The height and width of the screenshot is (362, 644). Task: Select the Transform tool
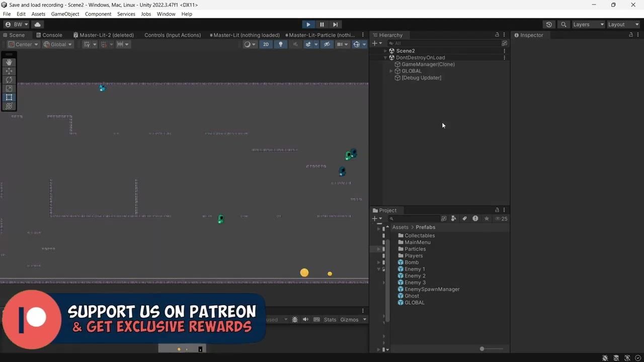(9, 106)
